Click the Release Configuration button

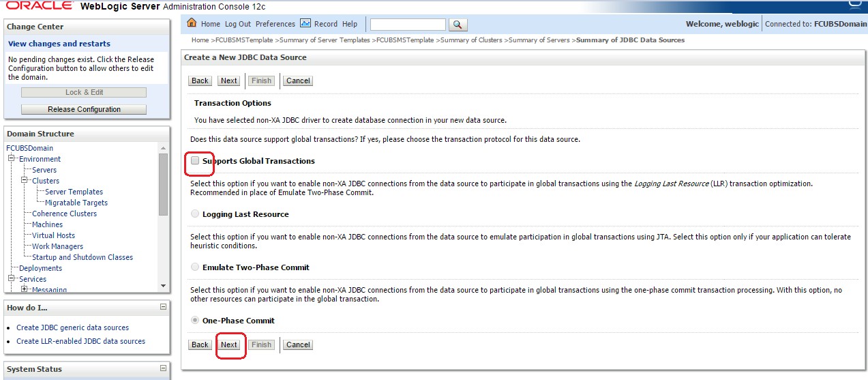point(84,109)
